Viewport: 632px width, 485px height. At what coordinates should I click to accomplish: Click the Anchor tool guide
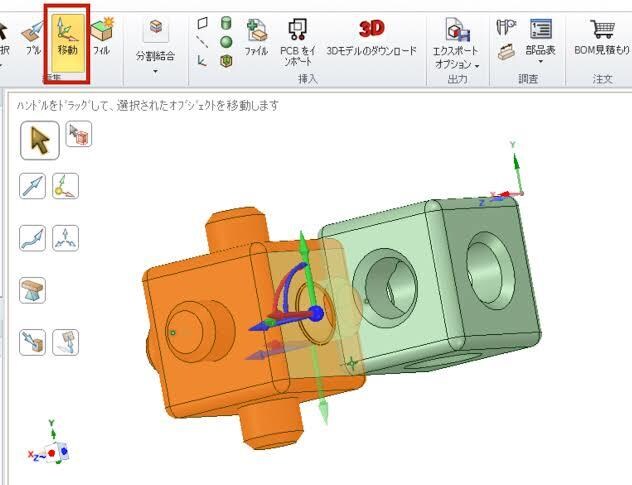(65, 186)
